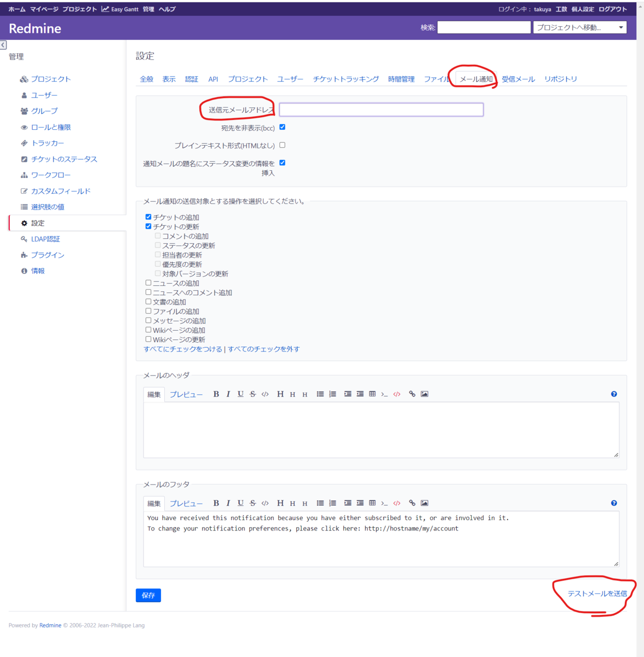Click red code highlight icon in メールのフッタ toolbar
The image size is (644, 657).
click(397, 503)
